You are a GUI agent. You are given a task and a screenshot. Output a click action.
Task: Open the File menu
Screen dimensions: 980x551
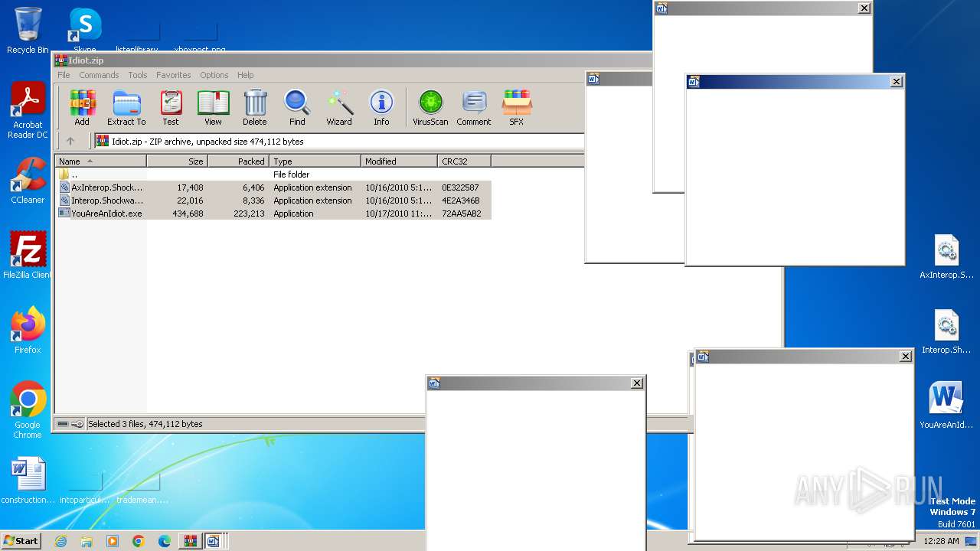(x=64, y=75)
